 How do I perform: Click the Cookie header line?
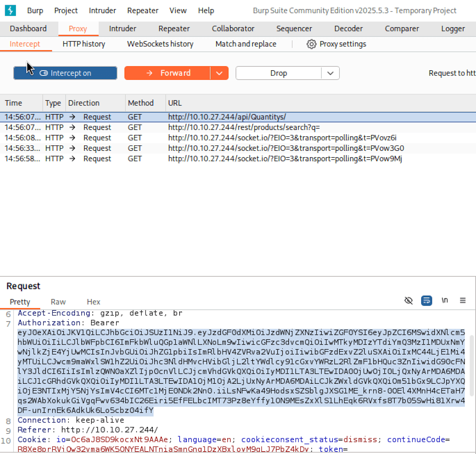(234, 440)
